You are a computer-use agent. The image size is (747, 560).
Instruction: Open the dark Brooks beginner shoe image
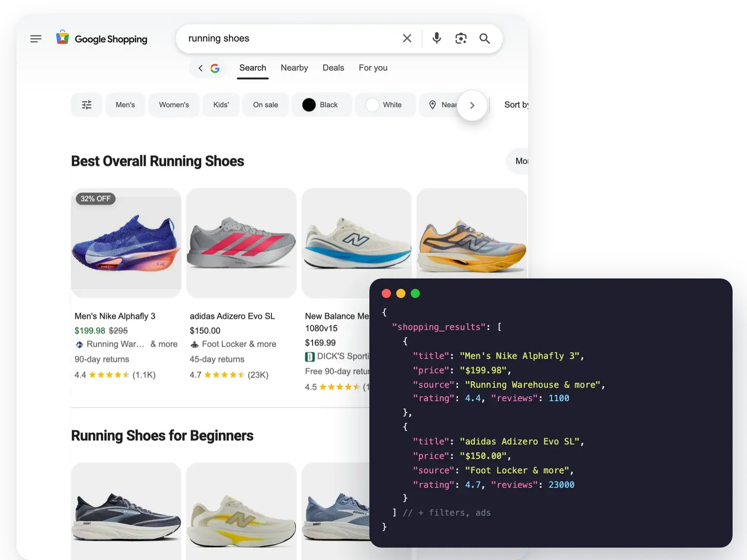point(126,511)
